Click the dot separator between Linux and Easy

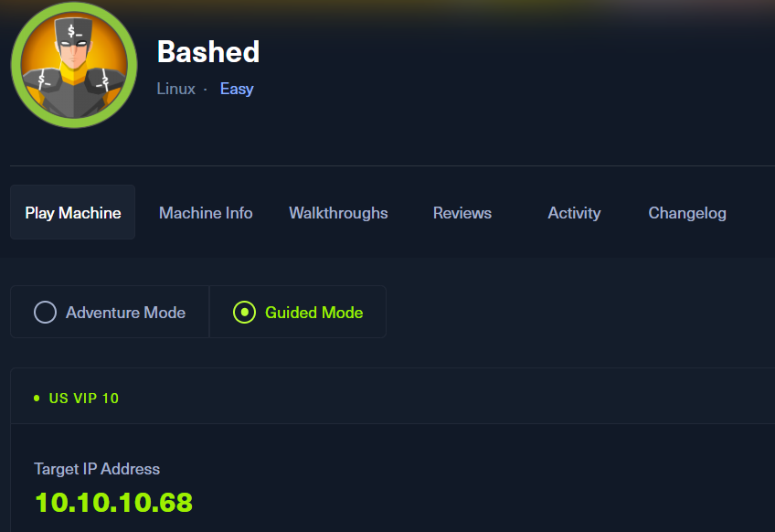click(205, 90)
